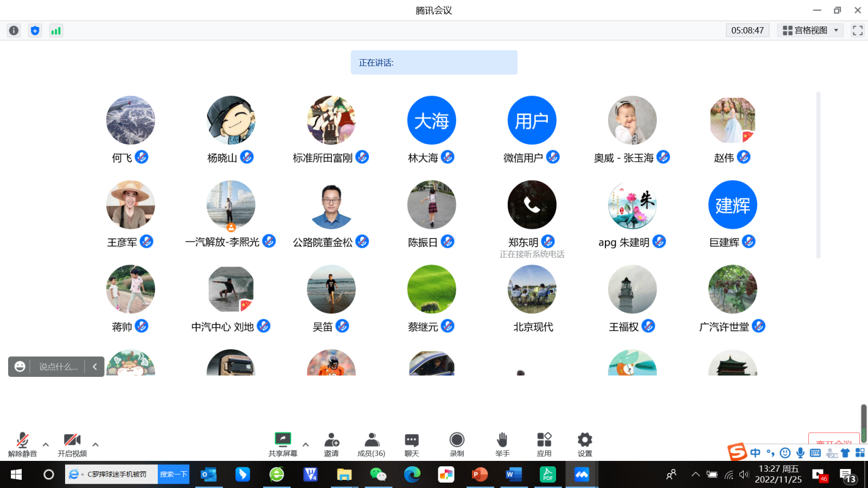The image size is (868, 488).
Task: Turn on camera via 开启视频
Action: click(x=72, y=440)
